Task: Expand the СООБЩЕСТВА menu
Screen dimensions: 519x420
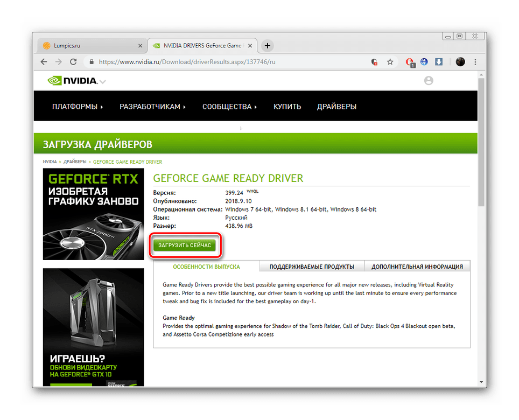Action: tap(229, 107)
